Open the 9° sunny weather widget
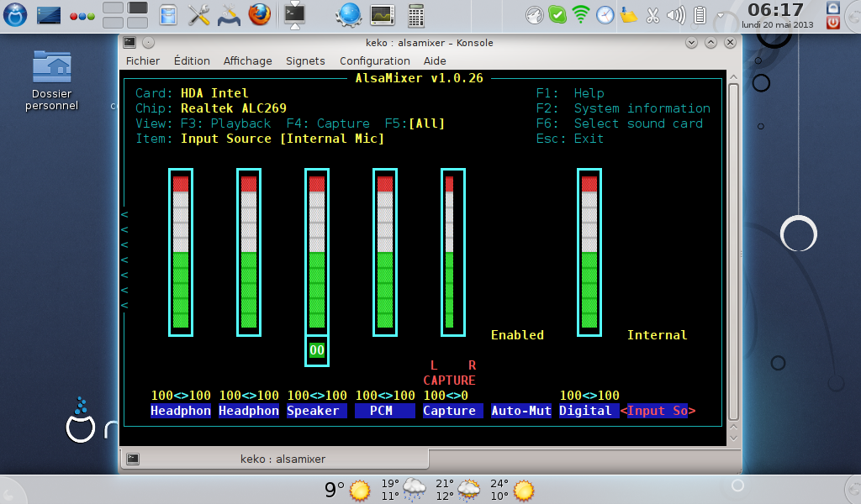861x504 pixels. (347, 490)
